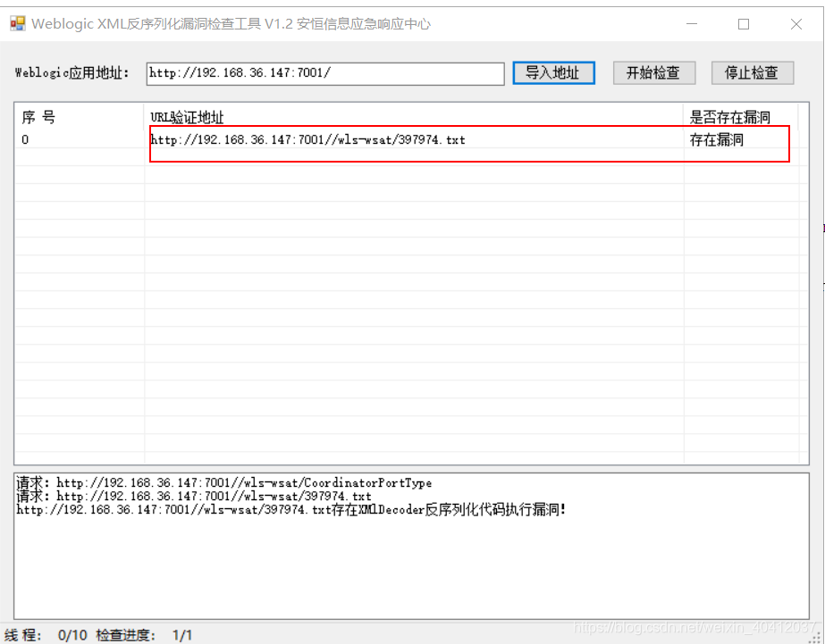Click the 开始检查 button to start scanning

[653, 73]
